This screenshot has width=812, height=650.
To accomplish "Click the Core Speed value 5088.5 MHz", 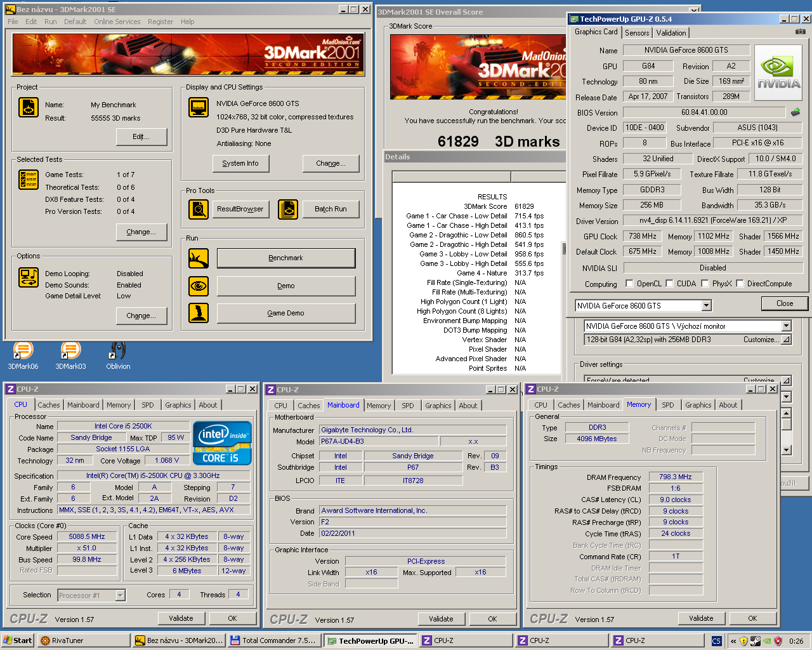I will point(87,537).
